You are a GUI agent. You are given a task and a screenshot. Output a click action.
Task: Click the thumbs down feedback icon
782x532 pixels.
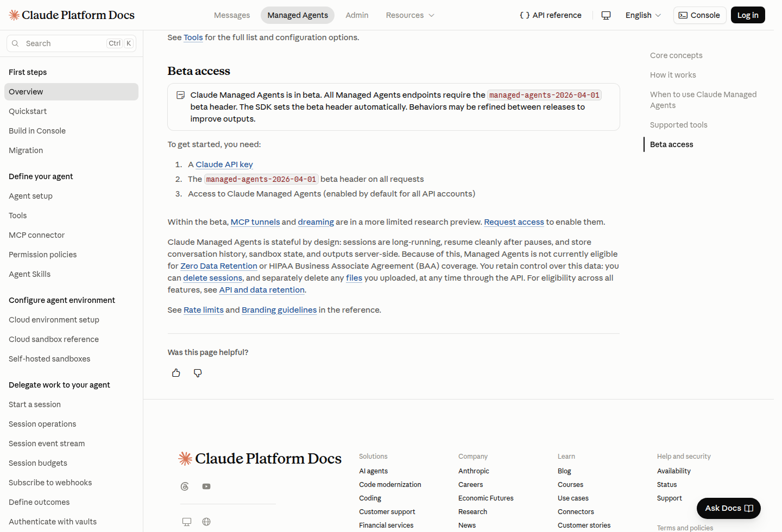point(198,373)
